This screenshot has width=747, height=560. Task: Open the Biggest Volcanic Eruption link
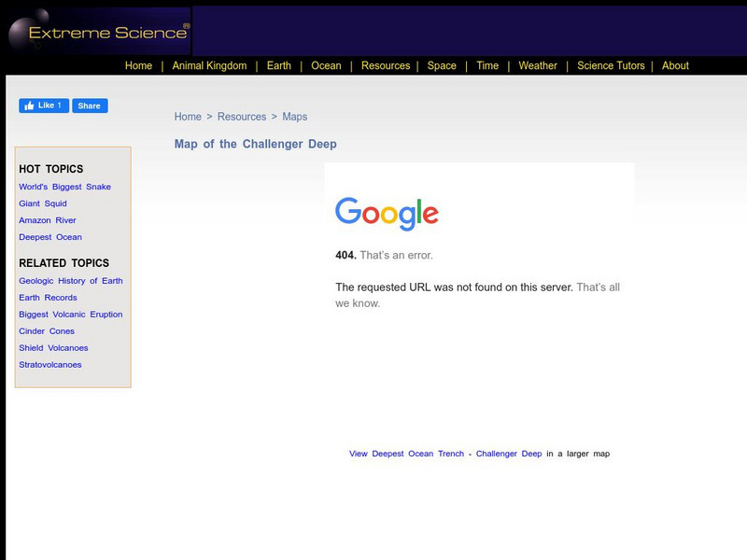tap(71, 315)
